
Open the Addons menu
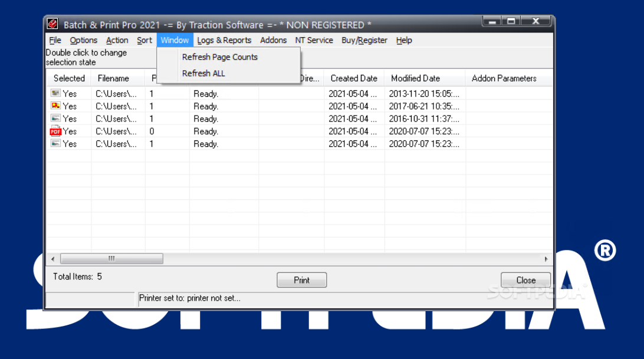pos(273,40)
